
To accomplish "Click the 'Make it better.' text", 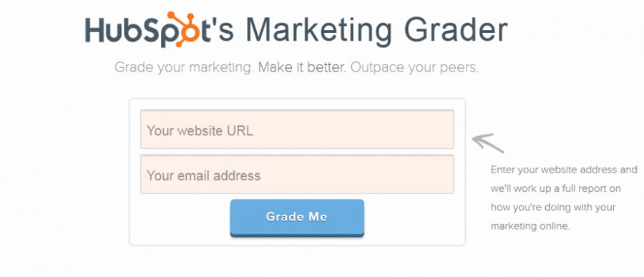I will pos(302,67).
